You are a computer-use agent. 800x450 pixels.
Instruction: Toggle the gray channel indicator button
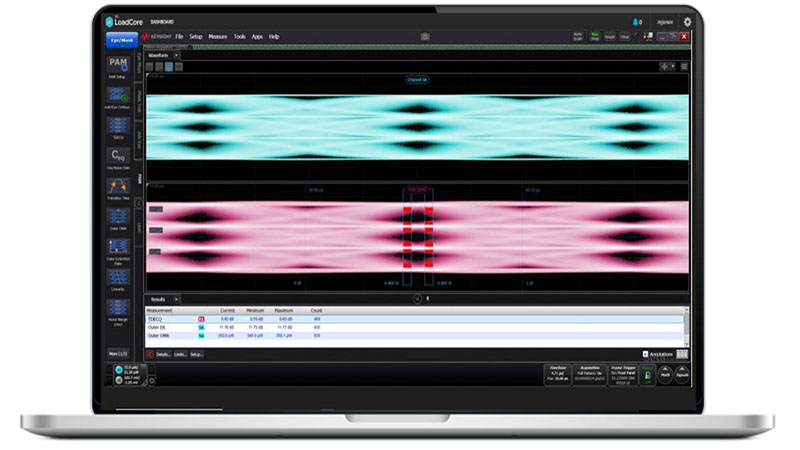[119, 380]
